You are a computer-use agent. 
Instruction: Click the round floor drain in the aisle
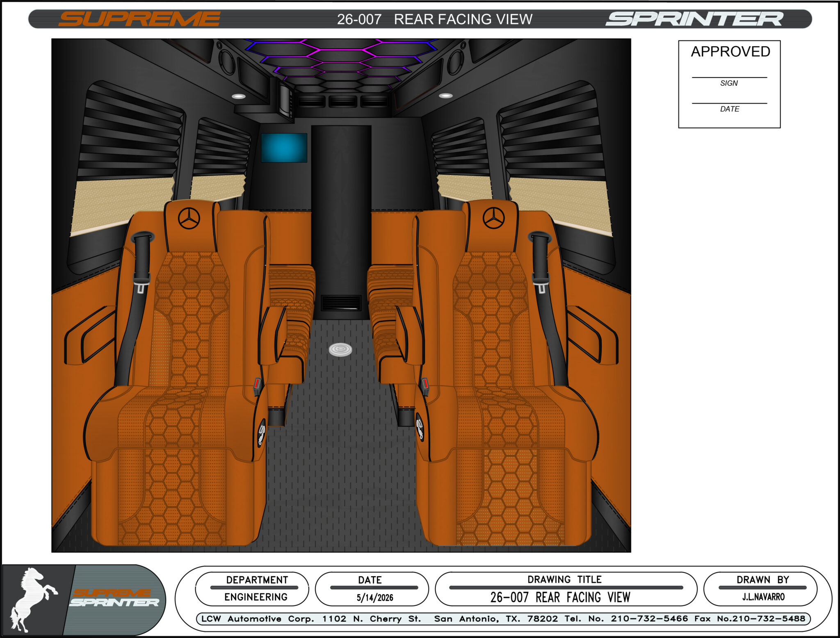340,349
